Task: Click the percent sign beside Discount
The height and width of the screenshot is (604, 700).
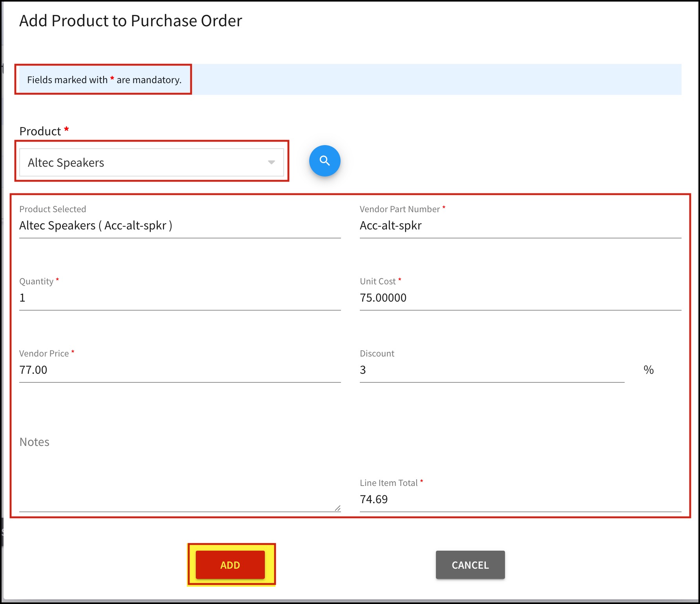Action: [x=649, y=370]
